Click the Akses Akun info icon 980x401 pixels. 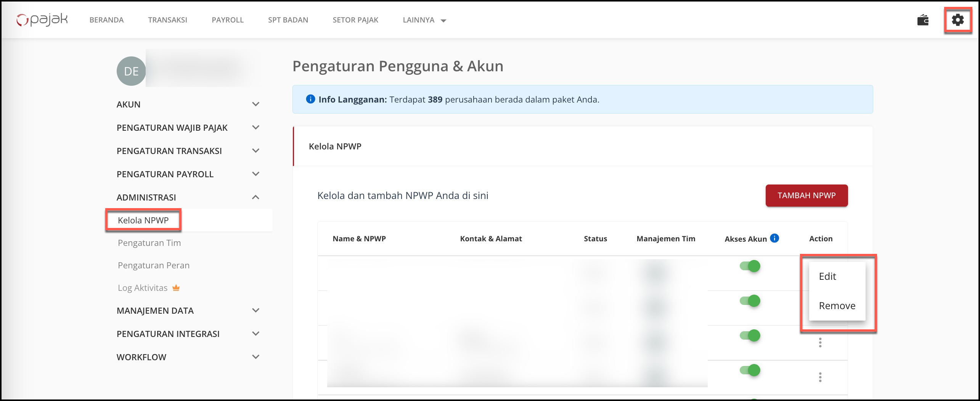pyautogui.click(x=774, y=238)
